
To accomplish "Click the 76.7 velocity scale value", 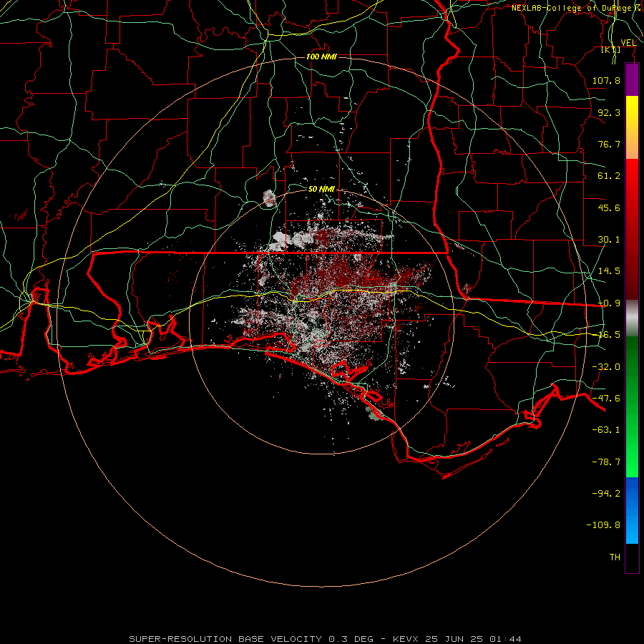I will click(x=609, y=144).
